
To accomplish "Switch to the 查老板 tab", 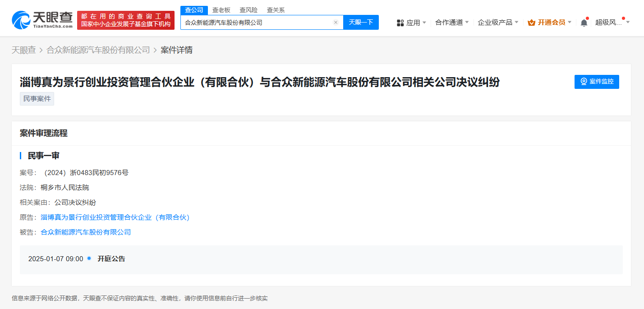I will [221, 9].
